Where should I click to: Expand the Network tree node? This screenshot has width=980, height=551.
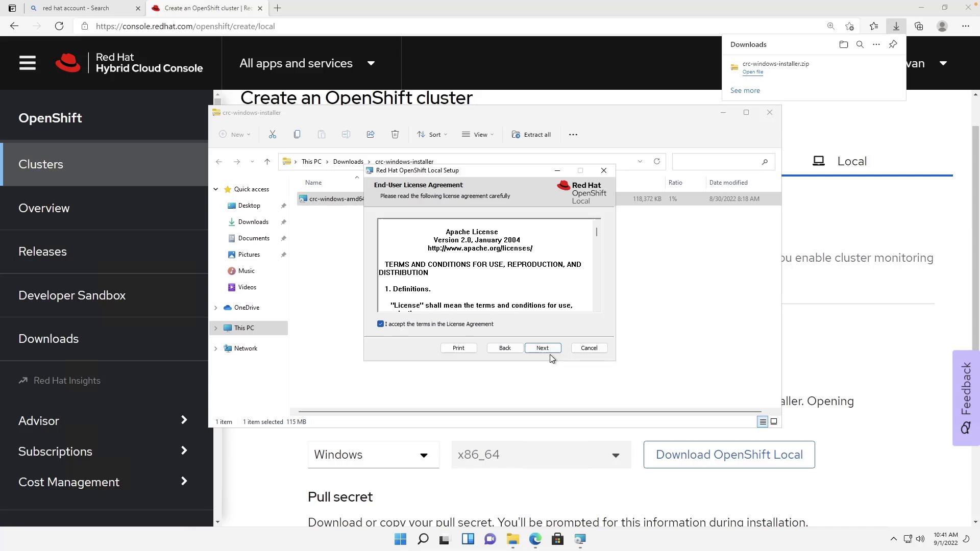pyautogui.click(x=216, y=348)
